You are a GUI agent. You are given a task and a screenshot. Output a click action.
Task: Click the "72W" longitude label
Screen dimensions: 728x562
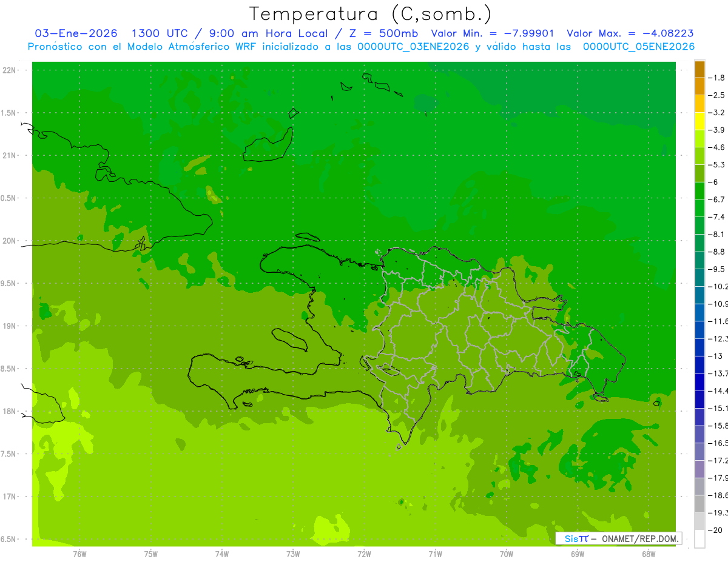(x=364, y=554)
